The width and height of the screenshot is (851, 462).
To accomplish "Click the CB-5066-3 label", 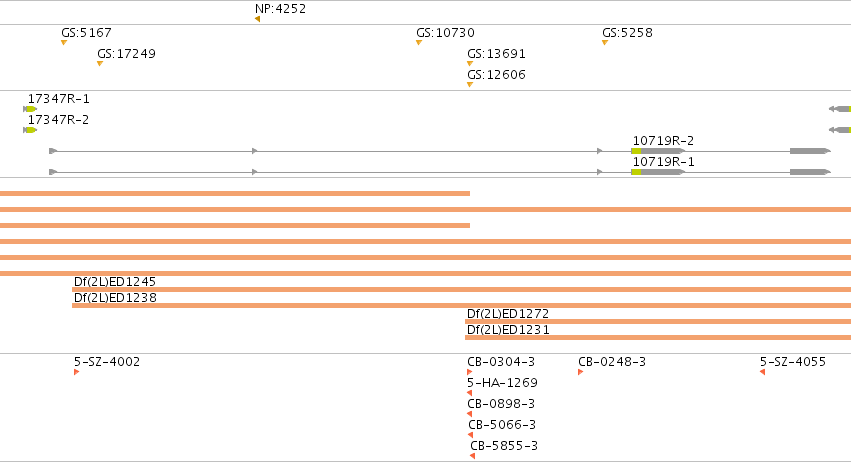I will (502, 425).
